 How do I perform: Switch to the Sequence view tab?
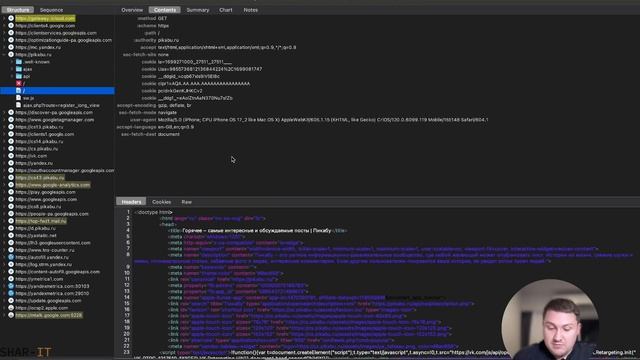[x=51, y=10]
